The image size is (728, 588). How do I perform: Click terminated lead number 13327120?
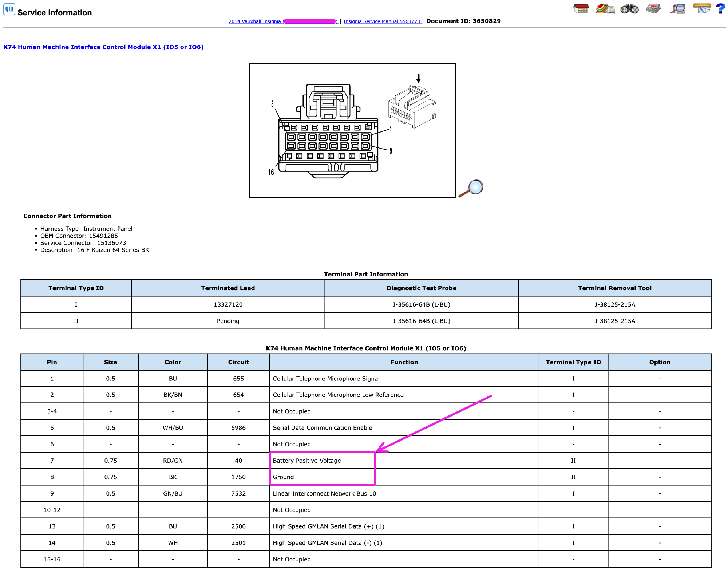pos(228,304)
